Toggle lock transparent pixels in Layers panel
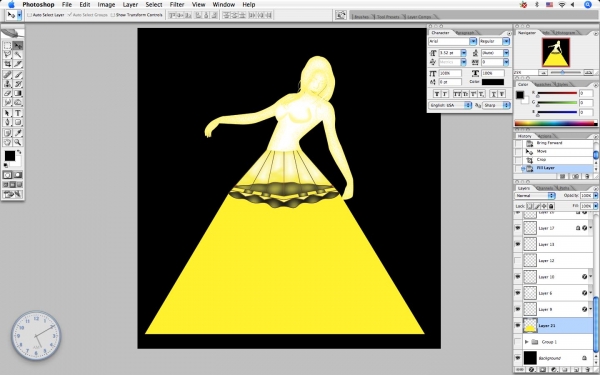Viewport: 600px width, 375px height. pyautogui.click(x=530, y=206)
